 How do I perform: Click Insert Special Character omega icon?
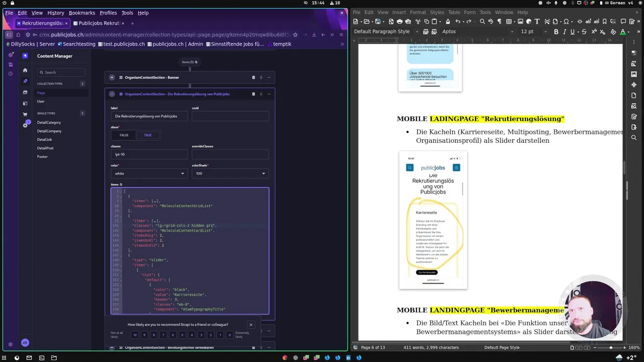click(566, 22)
